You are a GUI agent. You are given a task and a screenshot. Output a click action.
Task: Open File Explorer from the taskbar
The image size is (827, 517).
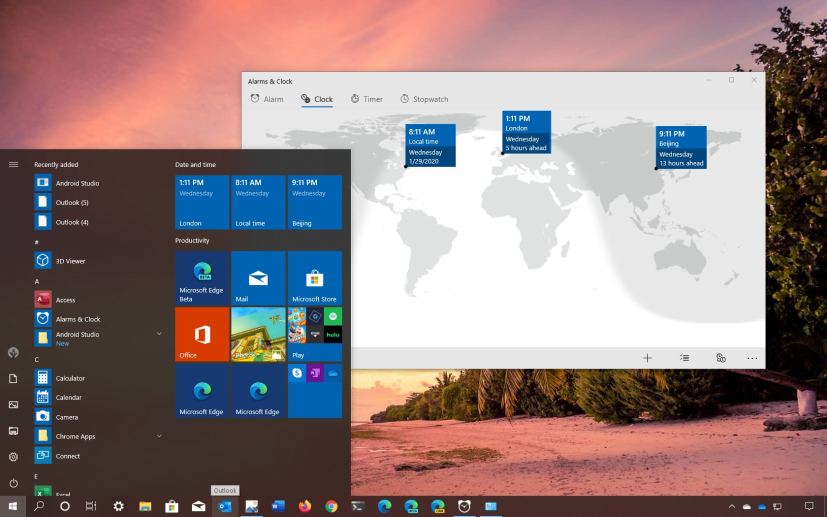click(145, 506)
